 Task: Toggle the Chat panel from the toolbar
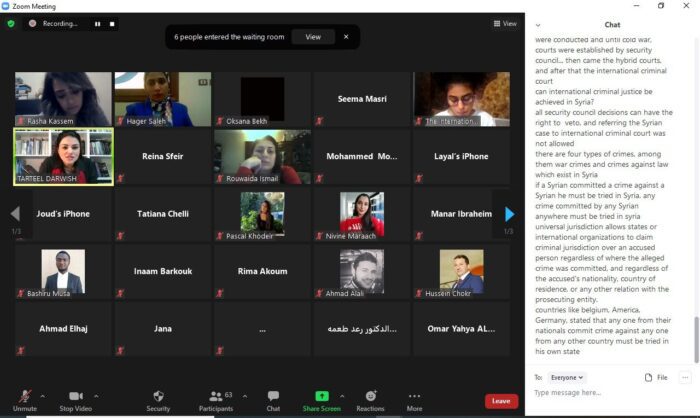click(273, 400)
